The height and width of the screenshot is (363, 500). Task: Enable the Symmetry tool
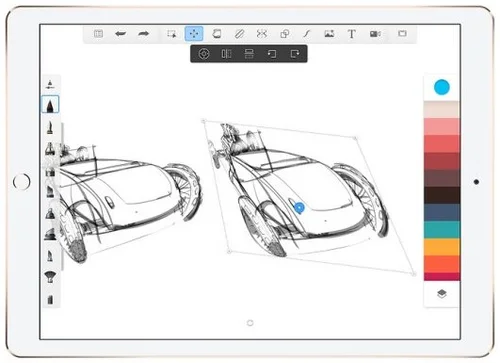click(262, 34)
